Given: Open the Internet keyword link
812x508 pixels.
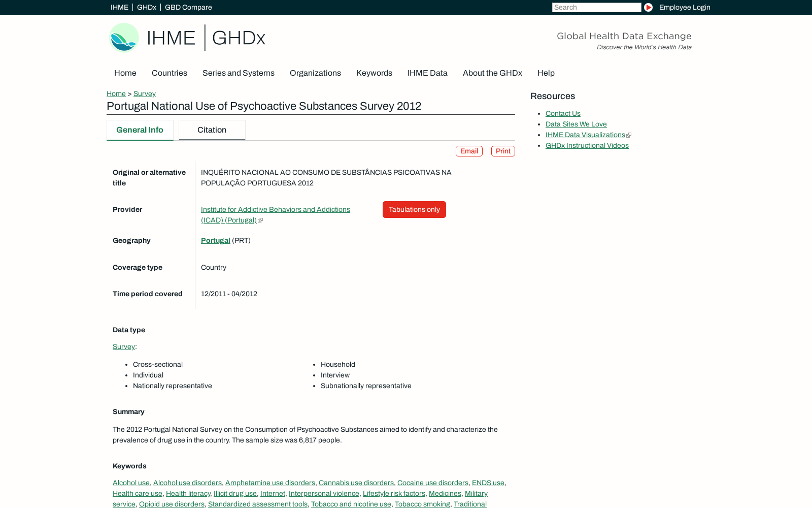Looking at the screenshot, I should 273,493.
